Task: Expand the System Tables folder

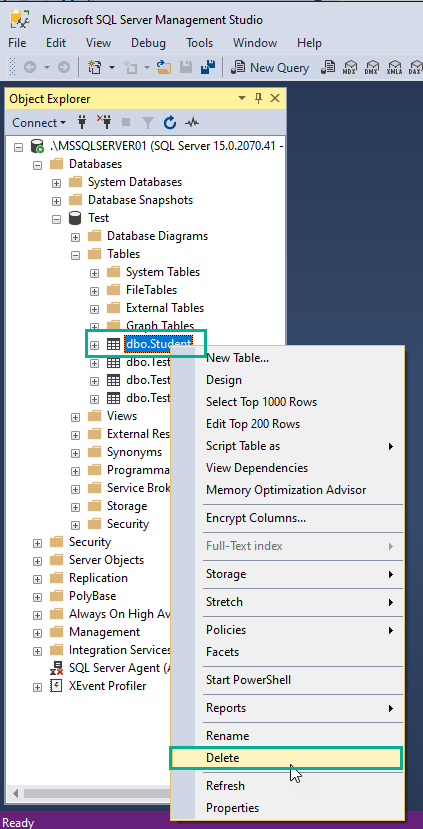Action: coord(95,273)
